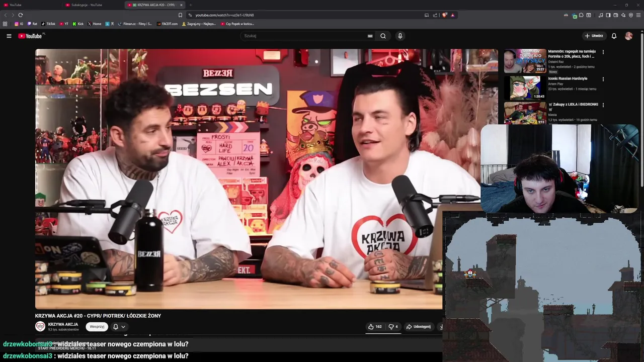The image size is (644, 362).
Task: Click the share page icon in address bar
Action: coord(435,15)
